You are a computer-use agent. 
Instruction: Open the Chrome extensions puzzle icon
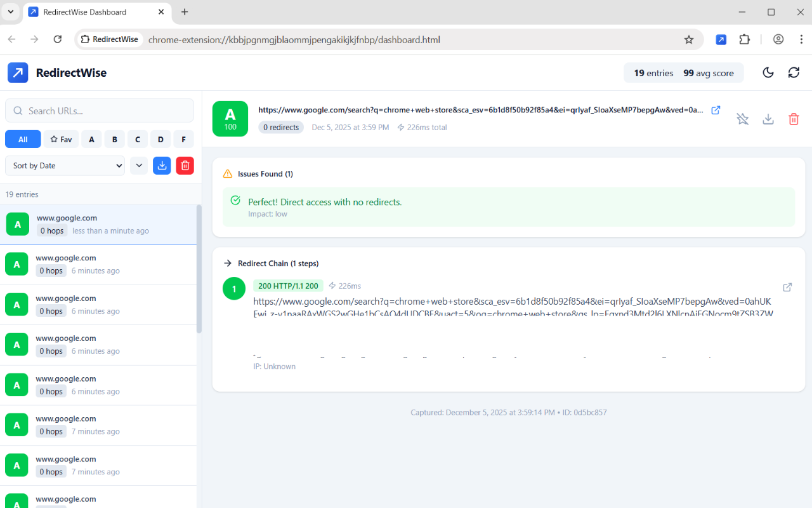(x=745, y=39)
